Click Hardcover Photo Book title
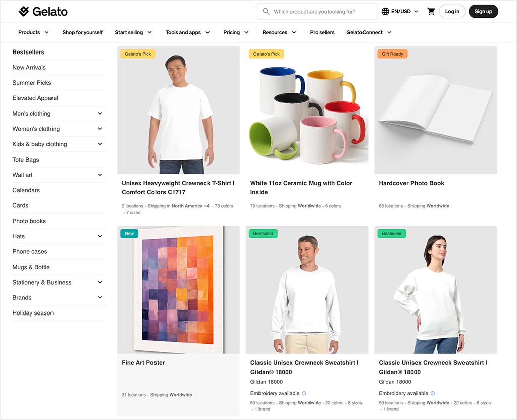The image size is (517, 420). click(x=411, y=183)
